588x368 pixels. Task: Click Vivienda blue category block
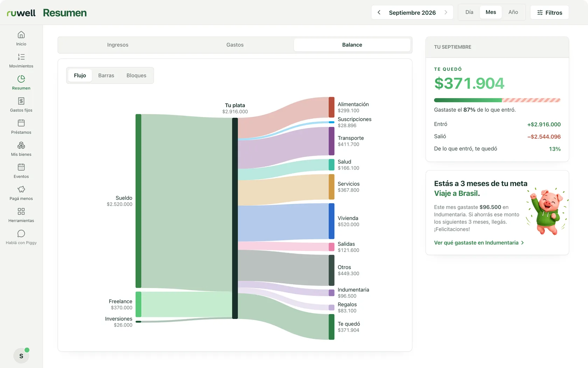coord(331,221)
